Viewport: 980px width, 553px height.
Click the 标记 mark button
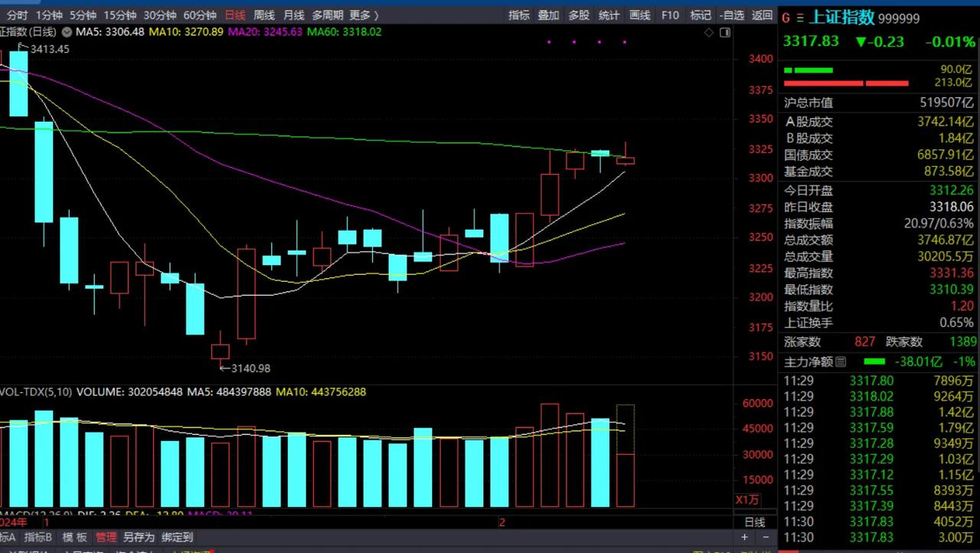point(701,15)
